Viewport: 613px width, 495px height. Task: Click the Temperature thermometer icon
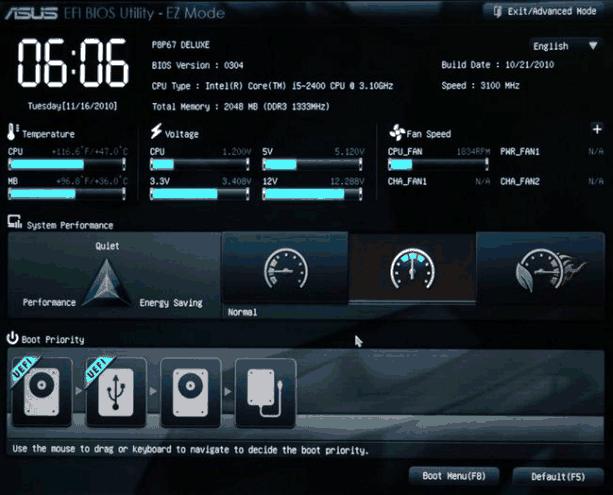[13, 132]
